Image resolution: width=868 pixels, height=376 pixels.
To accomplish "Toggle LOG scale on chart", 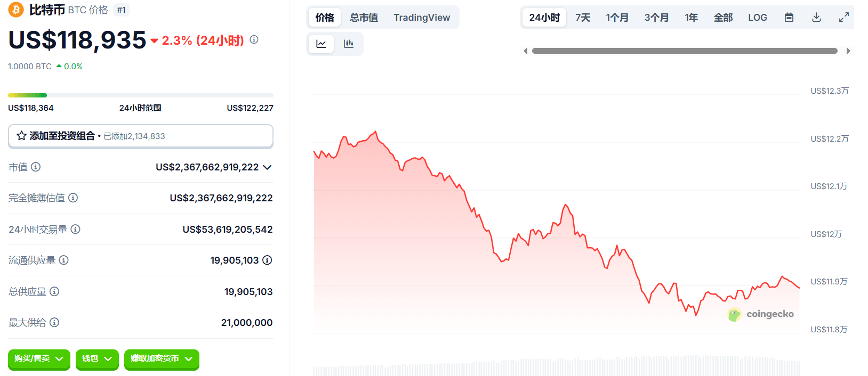I will tap(757, 18).
